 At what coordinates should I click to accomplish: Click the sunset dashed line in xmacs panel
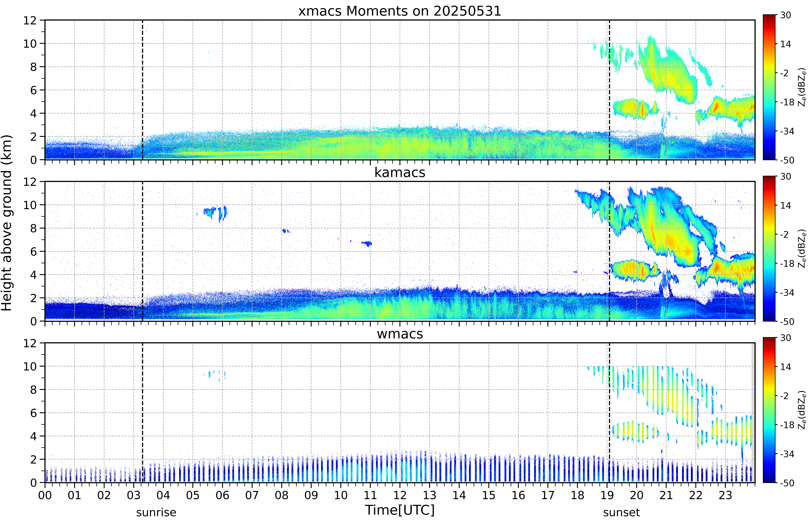click(609, 90)
